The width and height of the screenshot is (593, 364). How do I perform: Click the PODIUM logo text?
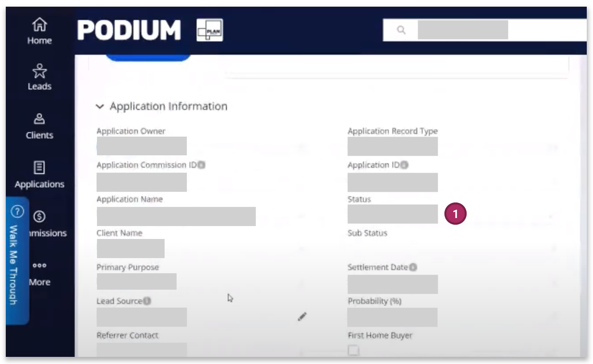point(129,30)
